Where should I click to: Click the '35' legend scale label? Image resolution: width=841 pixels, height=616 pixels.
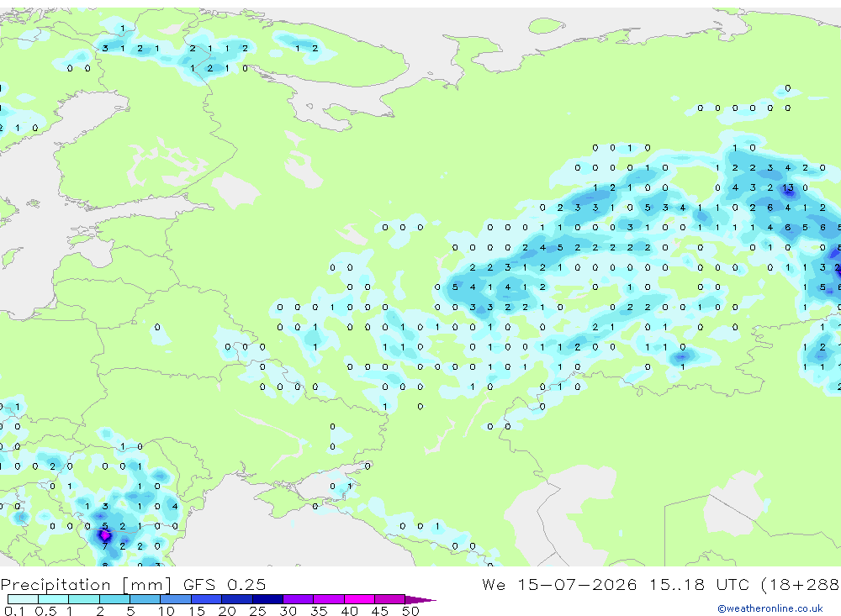[x=319, y=611]
